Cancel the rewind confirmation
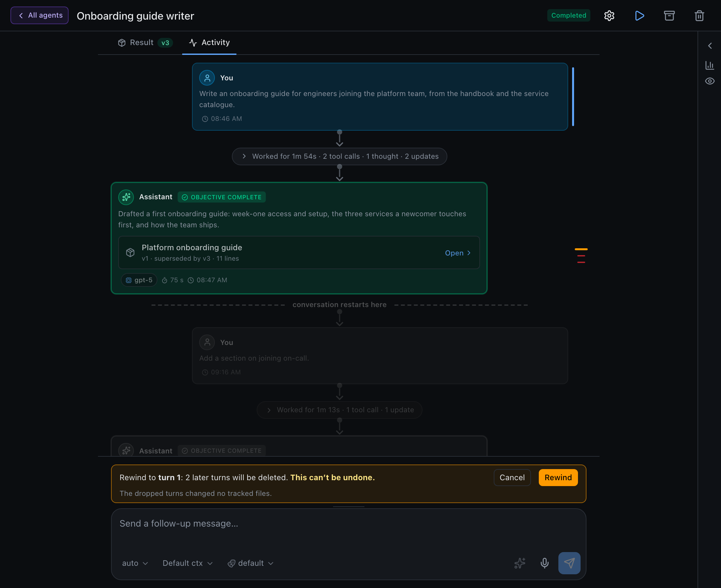 pos(512,478)
